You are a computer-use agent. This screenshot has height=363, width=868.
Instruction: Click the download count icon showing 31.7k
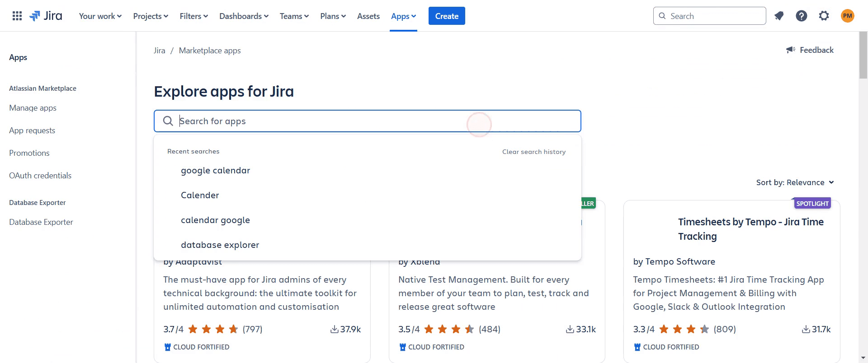click(806, 330)
